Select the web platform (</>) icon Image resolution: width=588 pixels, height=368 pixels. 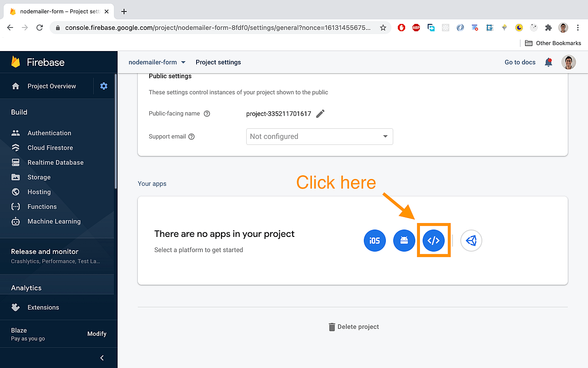434,240
